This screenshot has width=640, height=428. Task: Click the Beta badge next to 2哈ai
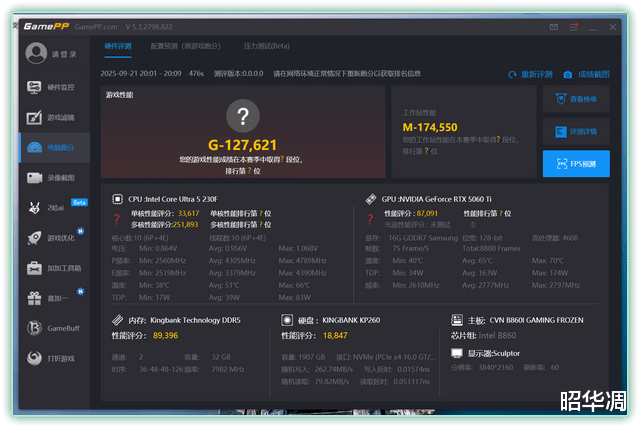click(79, 202)
